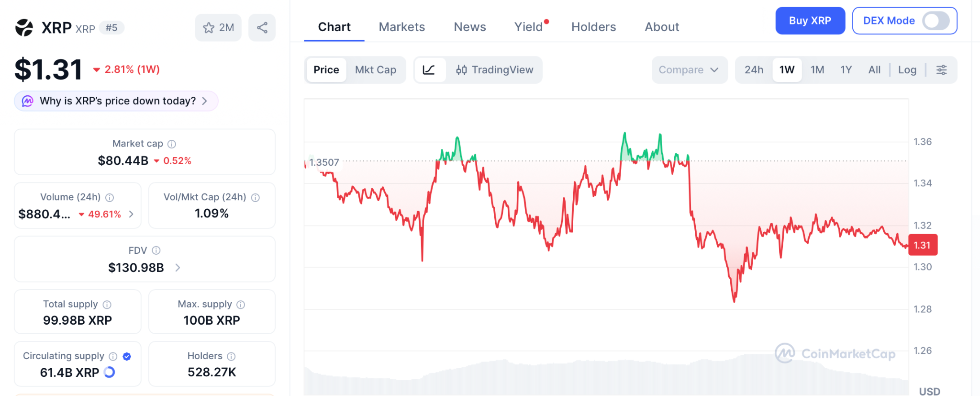Open the chart settings sliders control

tap(942, 70)
